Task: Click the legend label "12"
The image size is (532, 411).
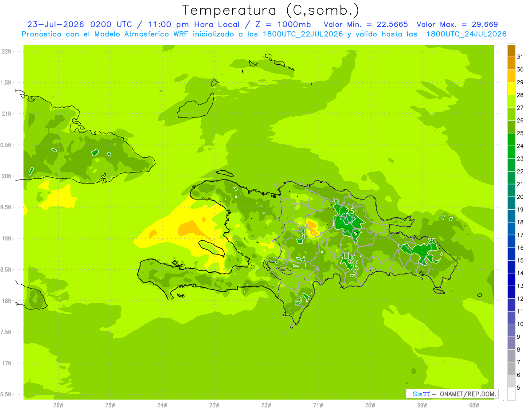Action: coord(520,298)
